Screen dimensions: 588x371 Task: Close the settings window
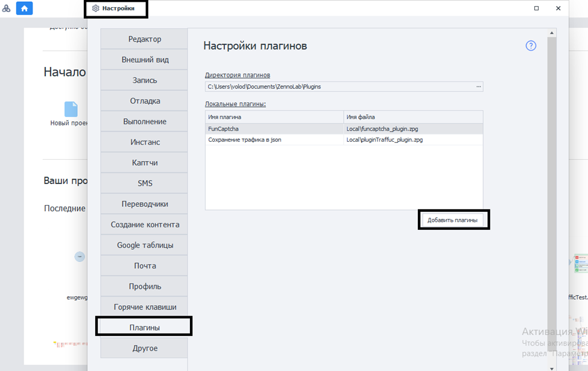[x=558, y=8]
